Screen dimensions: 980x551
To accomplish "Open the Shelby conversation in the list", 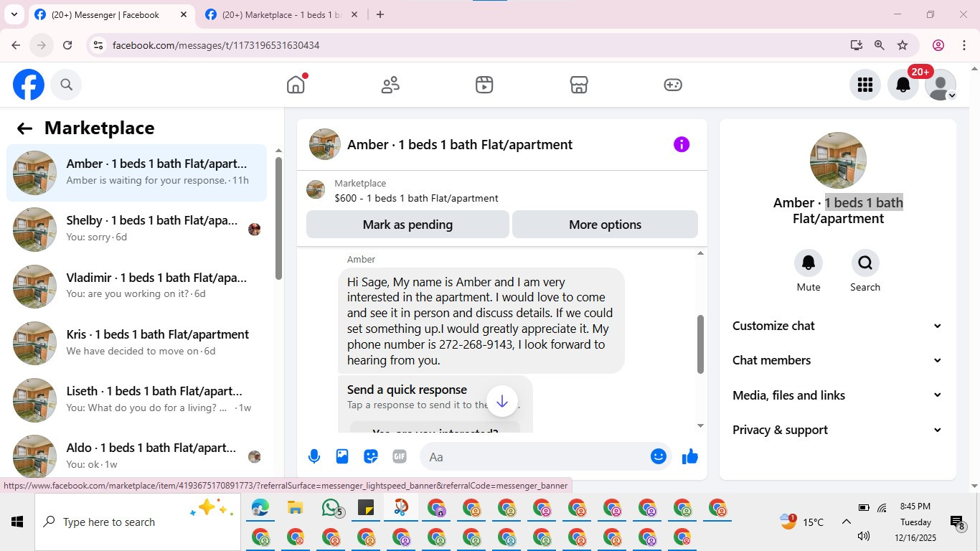I will 136,229.
